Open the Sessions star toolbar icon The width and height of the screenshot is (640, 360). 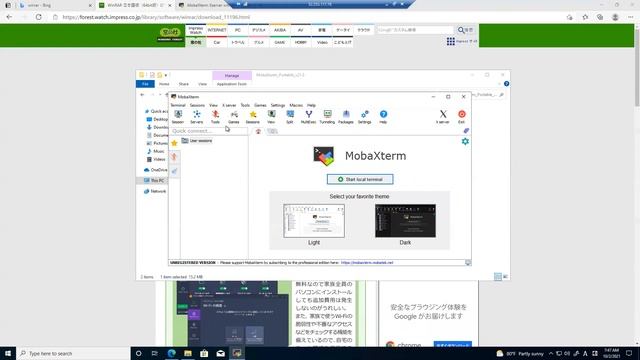(253, 117)
